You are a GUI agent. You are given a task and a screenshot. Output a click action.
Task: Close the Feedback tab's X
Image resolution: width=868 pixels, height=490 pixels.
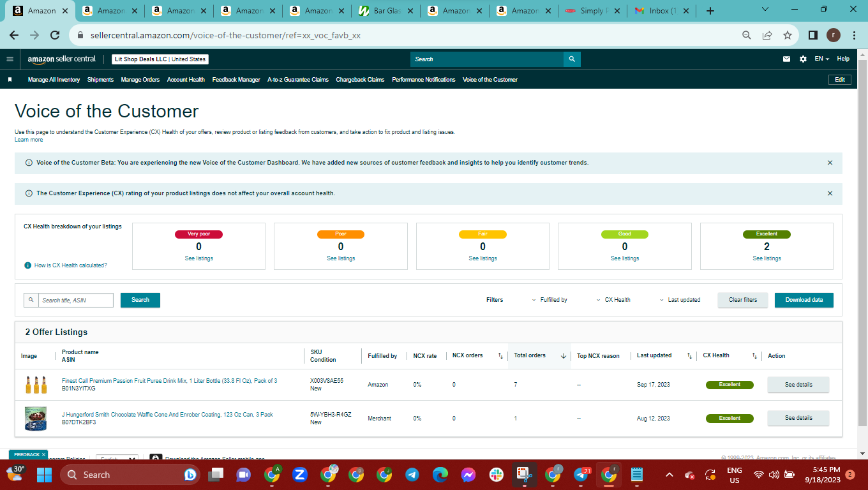(43, 455)
